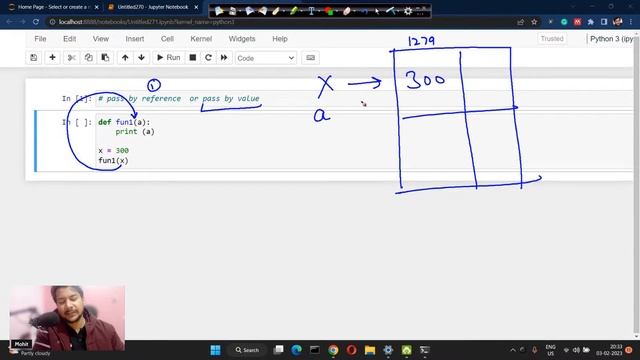This screenshot has height=360, width=640.
Task: Reload the page with the browser refresh icon
Action: (36, 22)
